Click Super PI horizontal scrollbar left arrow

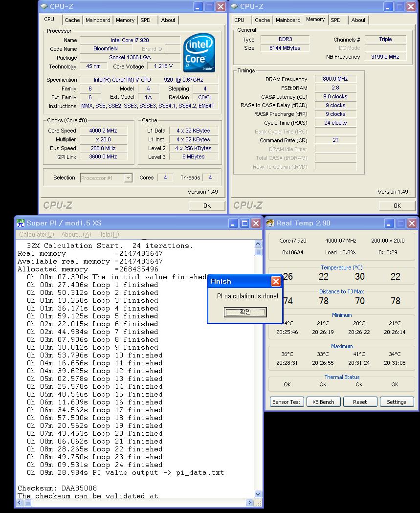coord(20,503)
